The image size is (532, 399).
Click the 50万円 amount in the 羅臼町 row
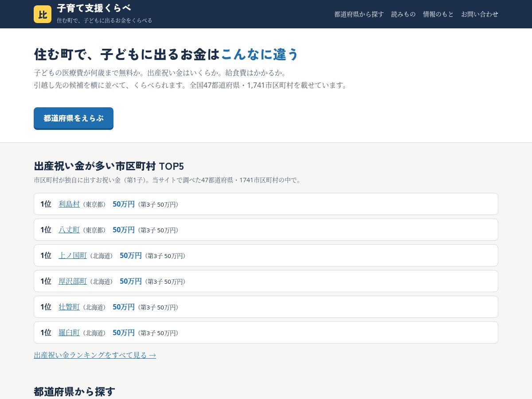(124, 332)
